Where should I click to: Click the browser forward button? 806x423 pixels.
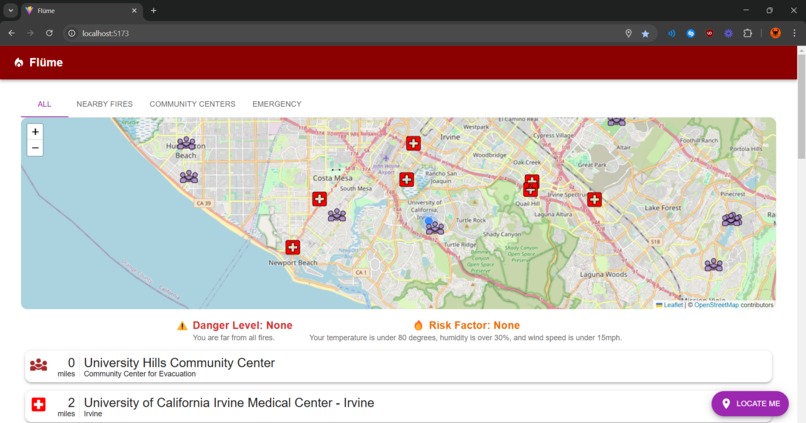30,33
